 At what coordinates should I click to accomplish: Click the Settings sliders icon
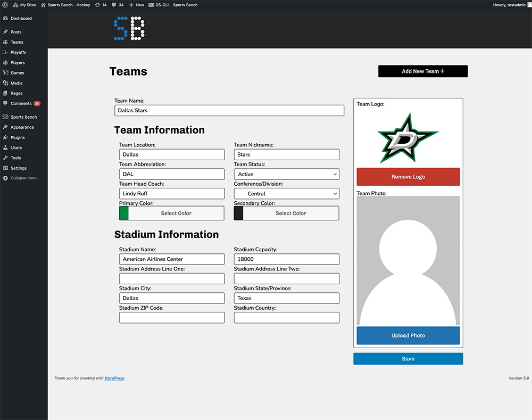[5, 168]
